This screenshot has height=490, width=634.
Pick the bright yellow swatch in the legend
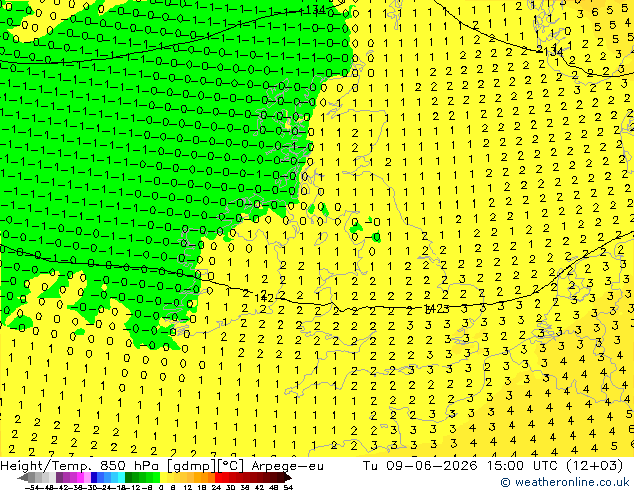(163, 478)
